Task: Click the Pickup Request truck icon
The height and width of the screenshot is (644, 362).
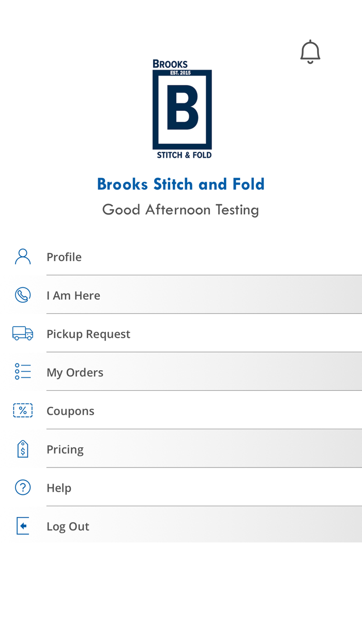Action: (x=23, y=333)
